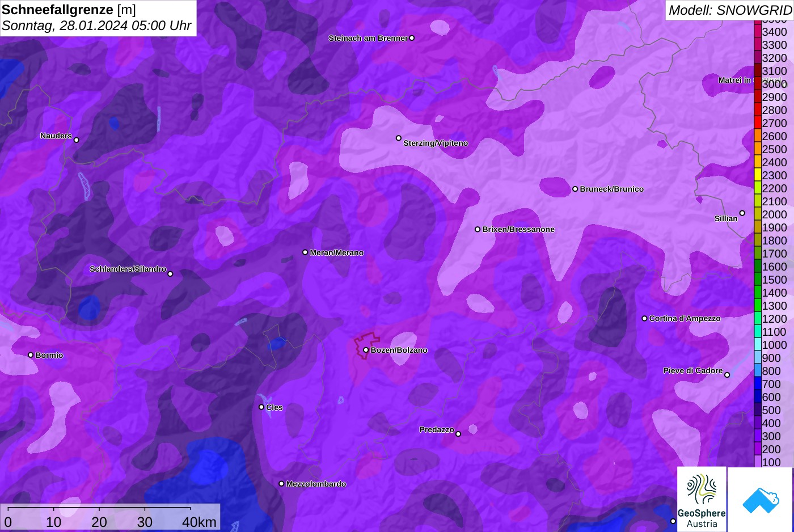Click the Bruneck/Brunico marker dot
794x532 pixels.
[575, 189]
